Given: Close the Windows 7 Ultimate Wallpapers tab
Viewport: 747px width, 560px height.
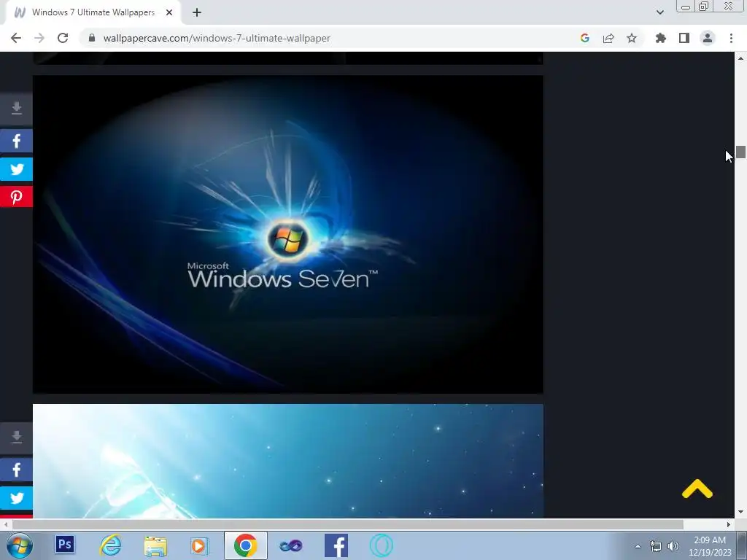Looking at the screenshot, I should coord(169,12).
